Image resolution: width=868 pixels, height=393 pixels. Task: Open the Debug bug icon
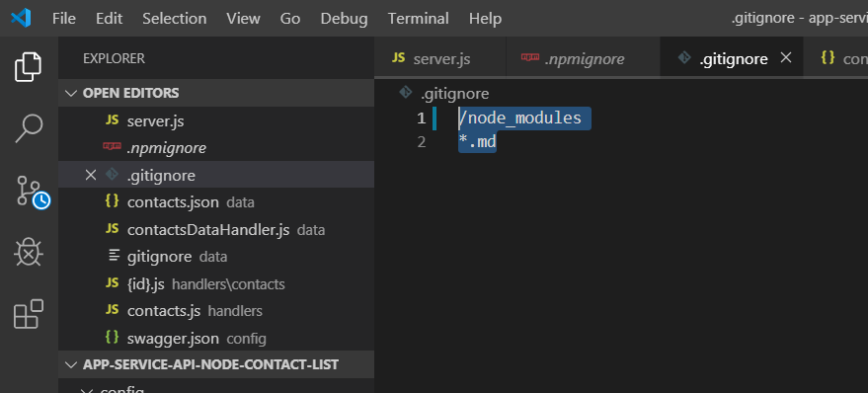point(29,253)
